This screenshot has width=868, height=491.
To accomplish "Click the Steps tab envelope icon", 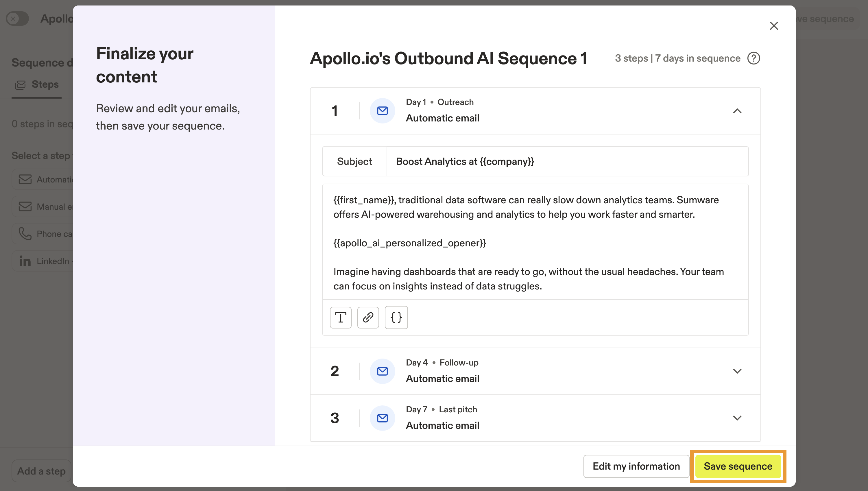I will coord(20,85).
